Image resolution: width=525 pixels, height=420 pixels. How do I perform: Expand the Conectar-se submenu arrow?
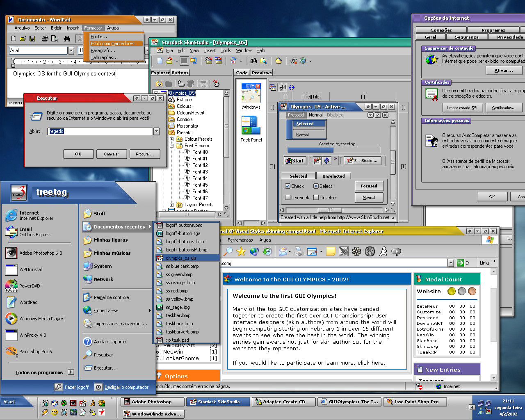(150, 310)
